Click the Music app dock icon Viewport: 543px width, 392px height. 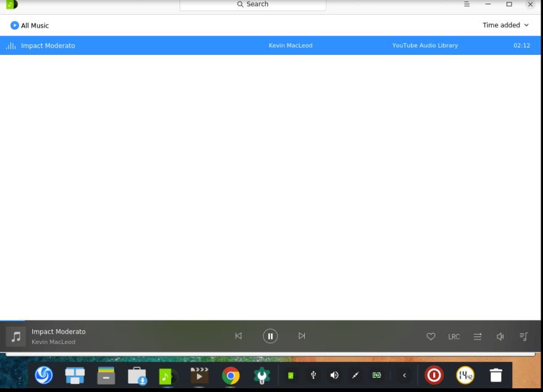[168, 376]
